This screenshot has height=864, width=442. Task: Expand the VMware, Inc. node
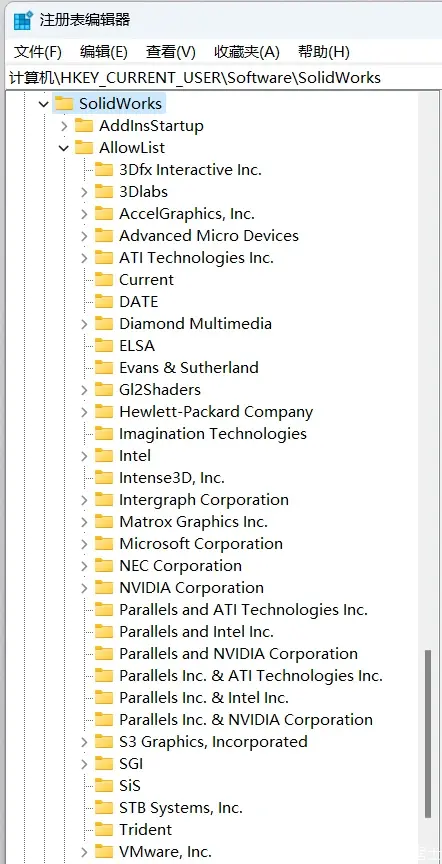pos(84,852)
